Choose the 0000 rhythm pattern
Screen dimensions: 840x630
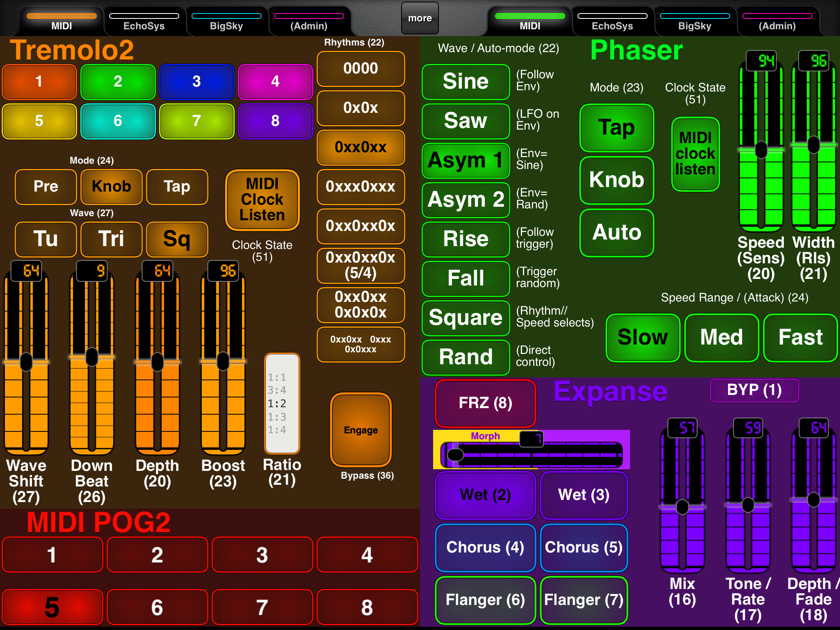361,68
